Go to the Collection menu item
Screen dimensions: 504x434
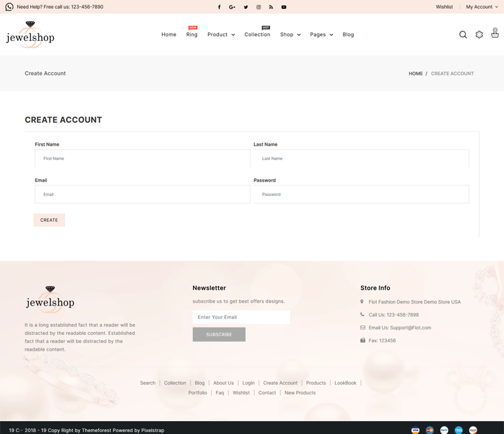[257, 34]
